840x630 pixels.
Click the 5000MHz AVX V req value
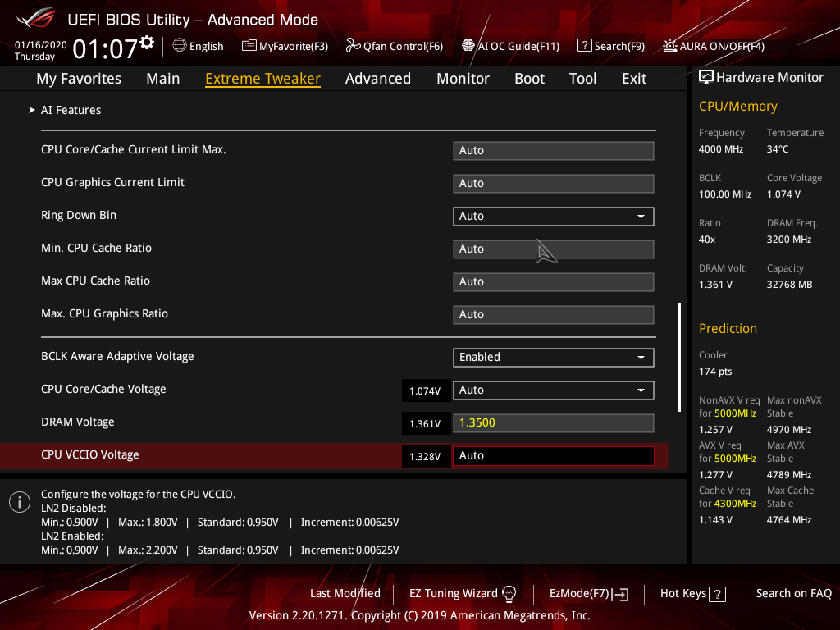tap(736, 458)
